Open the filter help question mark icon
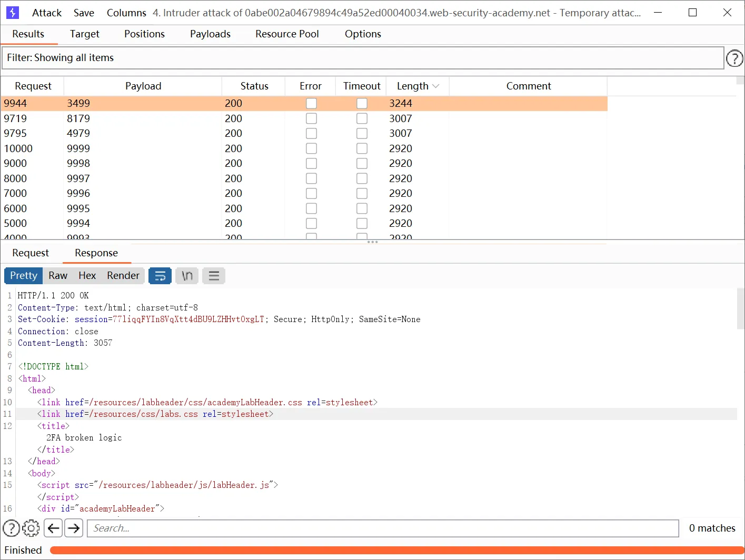This screenshot has height=560, width=745. tap(734, 58)
